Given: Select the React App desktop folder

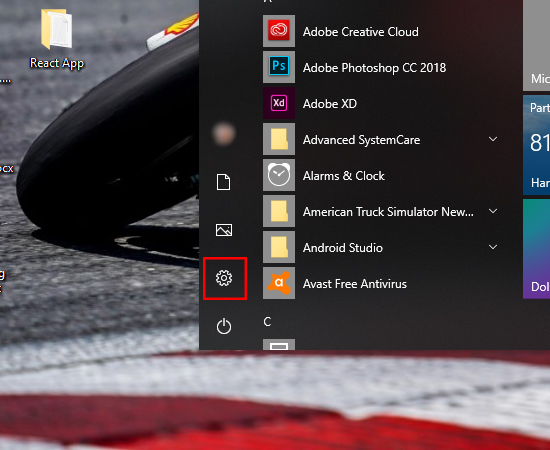Looking at the screenshot, I should point(56,39).
